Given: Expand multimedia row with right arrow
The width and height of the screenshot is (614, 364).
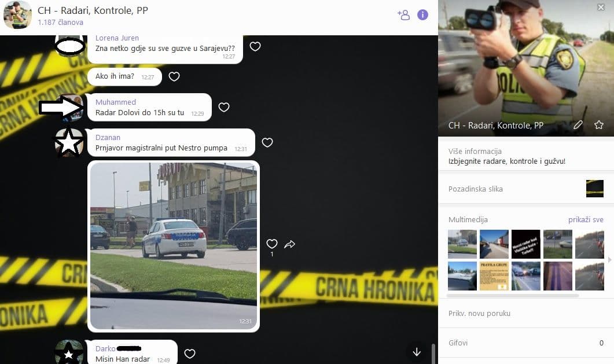Looking at the screenshot, I should point(609,260).
